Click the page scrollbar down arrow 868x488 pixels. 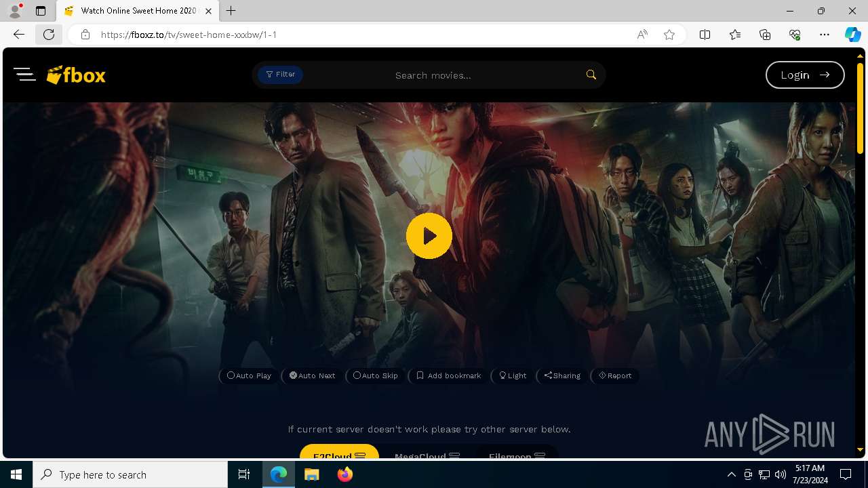pyautogui.click(x=861, y=449)
